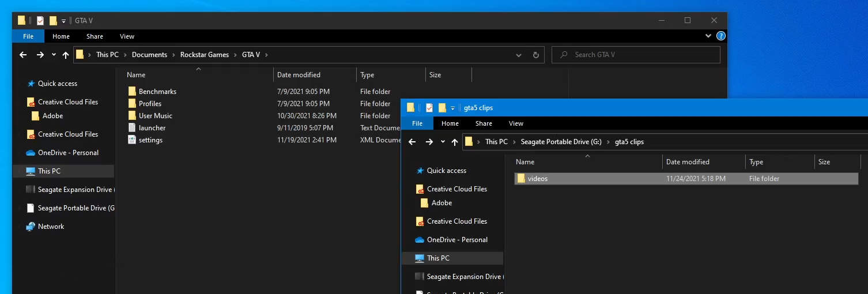Screen dimensions: 868x294
Task: Open View tab in GTA V window
Action: pos(127,36)
